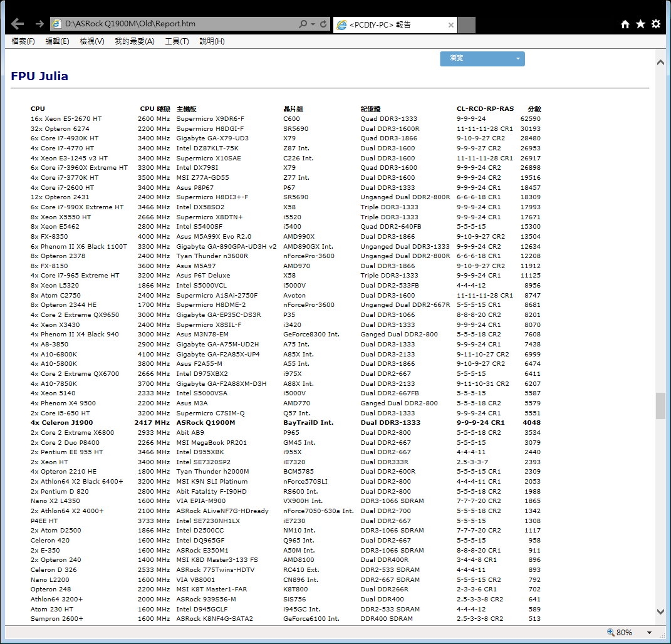This screenshot has height=644, width=671.
Task: Open the 檔案(F) menu
Action: (x=23, y=41)
